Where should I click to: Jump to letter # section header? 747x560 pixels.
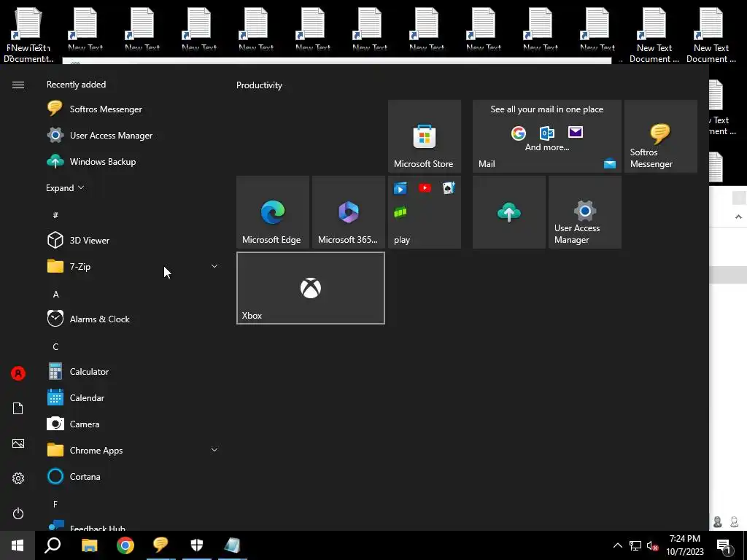pos(55,215)
